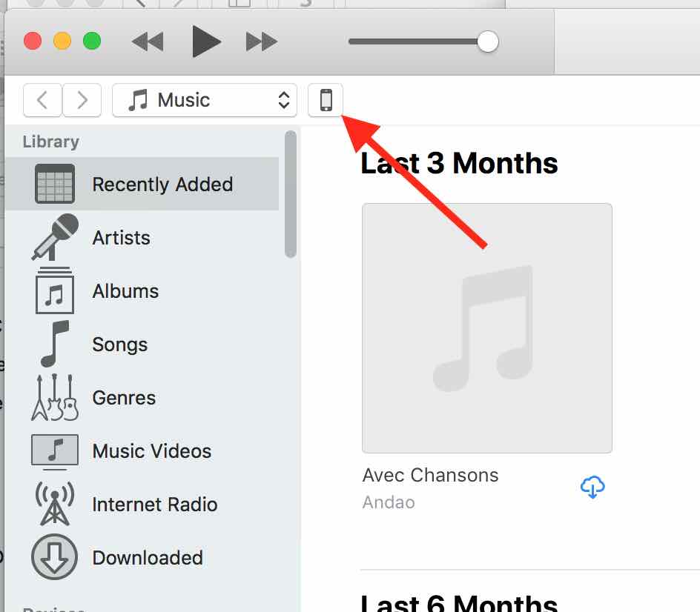
Task: Download Avec Chansons via the cloud icon
Action: [592, 487]
